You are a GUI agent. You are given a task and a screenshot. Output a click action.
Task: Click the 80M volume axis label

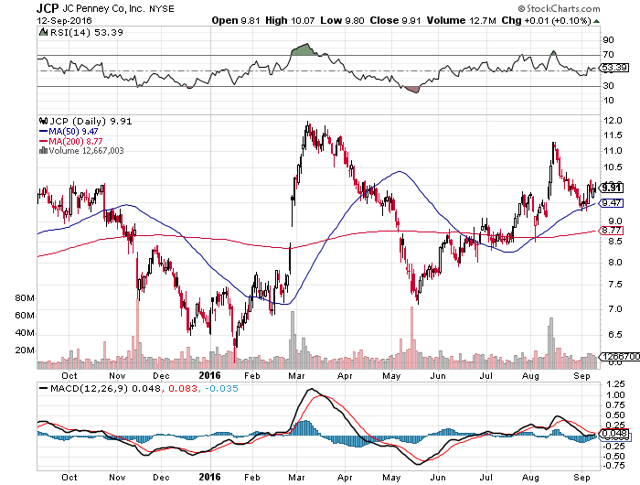tap(24, 298)
